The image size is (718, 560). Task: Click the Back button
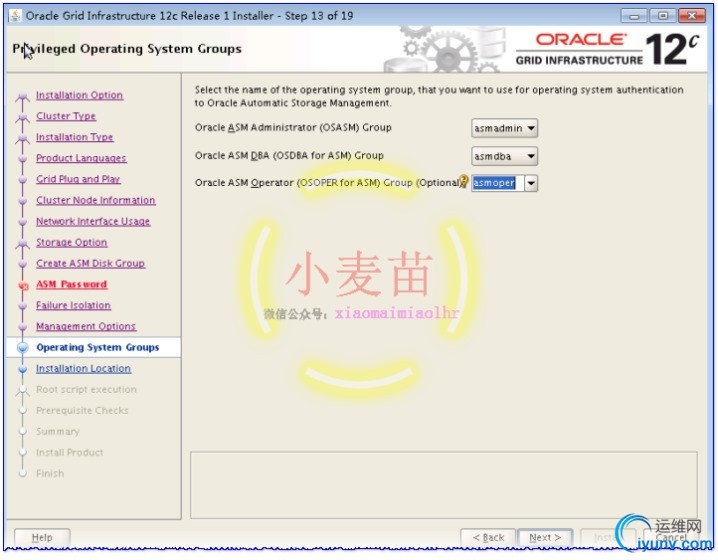point(488,537)
